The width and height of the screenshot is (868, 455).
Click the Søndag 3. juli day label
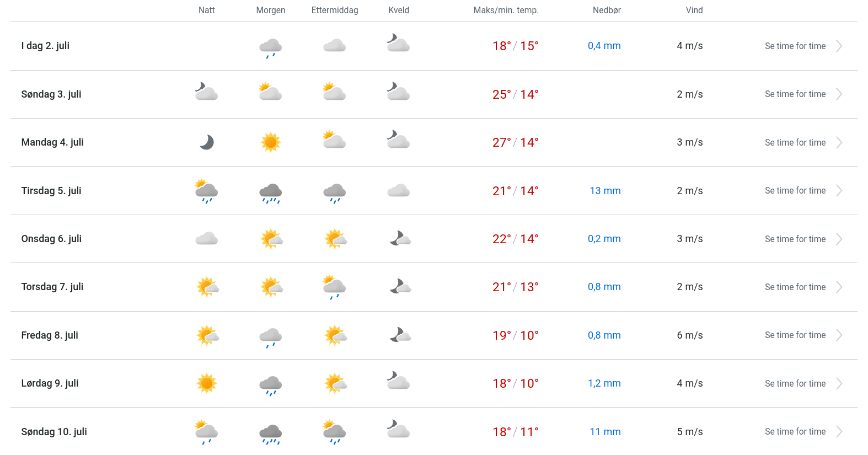(x=51, y=94)
